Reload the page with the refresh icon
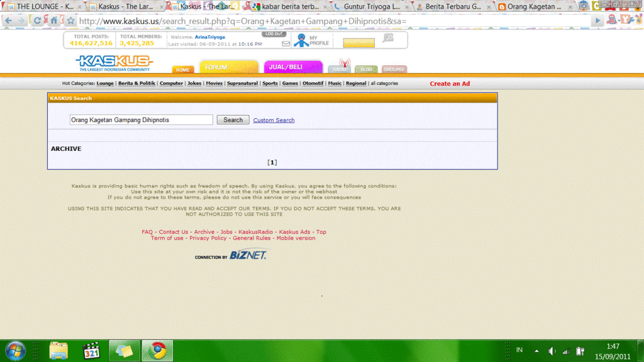 (38, 21)
